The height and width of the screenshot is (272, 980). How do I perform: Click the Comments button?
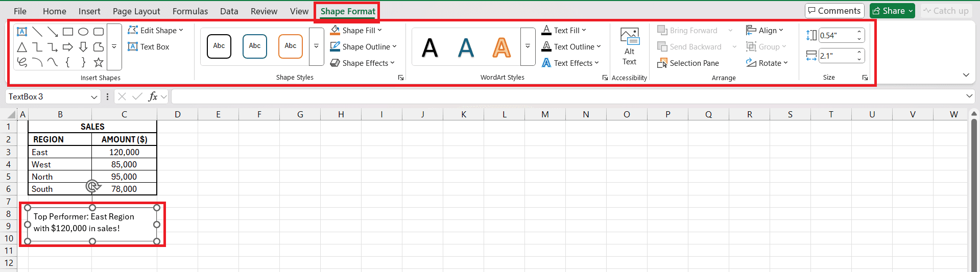coord(834,11)
